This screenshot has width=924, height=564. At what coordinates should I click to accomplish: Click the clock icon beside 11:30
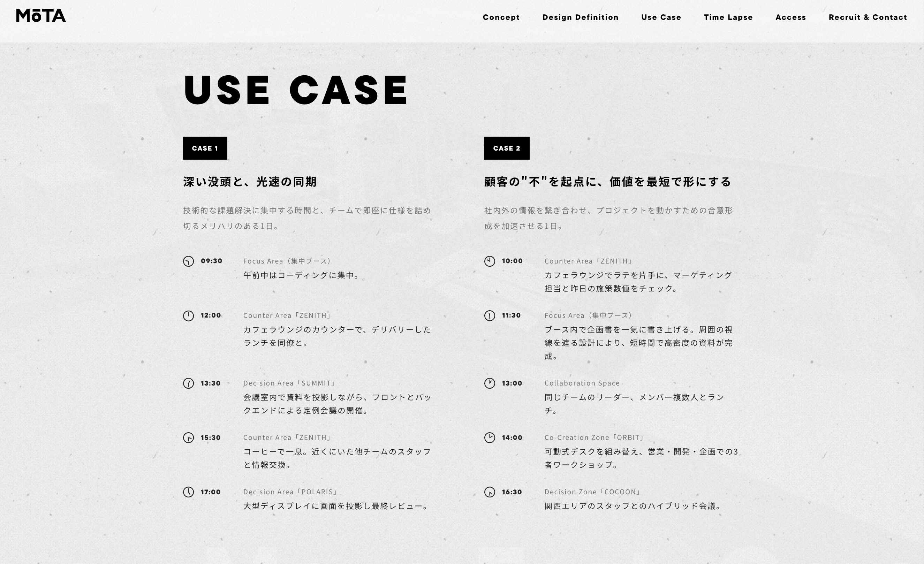(490, 316)
